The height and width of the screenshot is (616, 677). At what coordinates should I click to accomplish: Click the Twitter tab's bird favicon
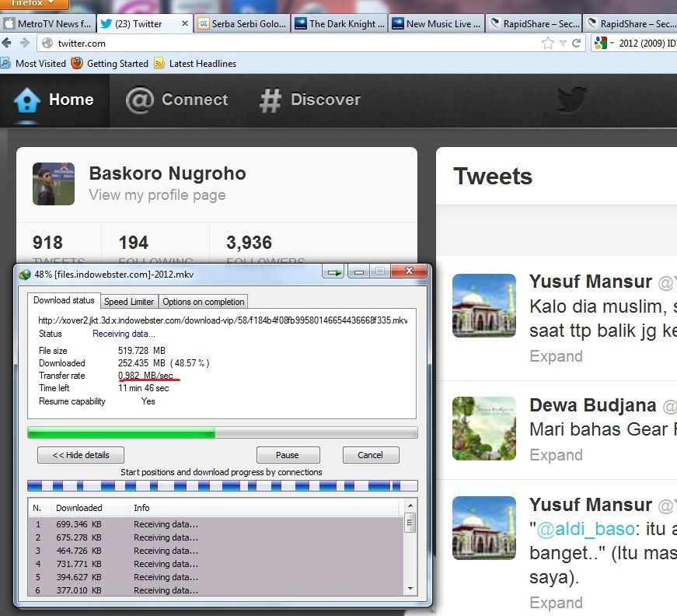click(106, 24)
